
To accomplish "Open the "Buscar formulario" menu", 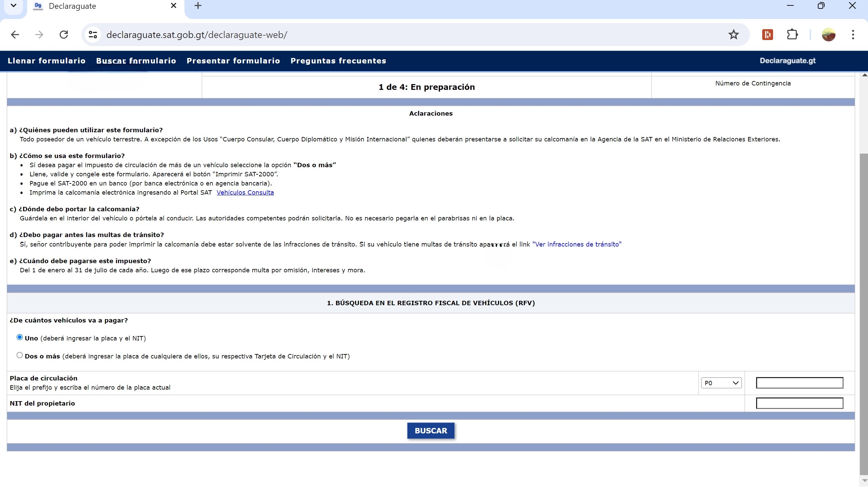I will pos(136,61).
